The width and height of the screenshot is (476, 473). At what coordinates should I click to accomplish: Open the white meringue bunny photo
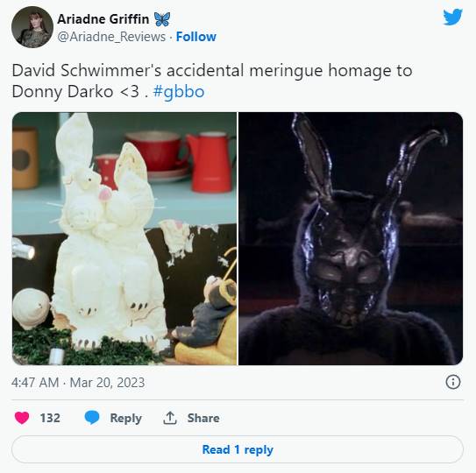(124, 238)
